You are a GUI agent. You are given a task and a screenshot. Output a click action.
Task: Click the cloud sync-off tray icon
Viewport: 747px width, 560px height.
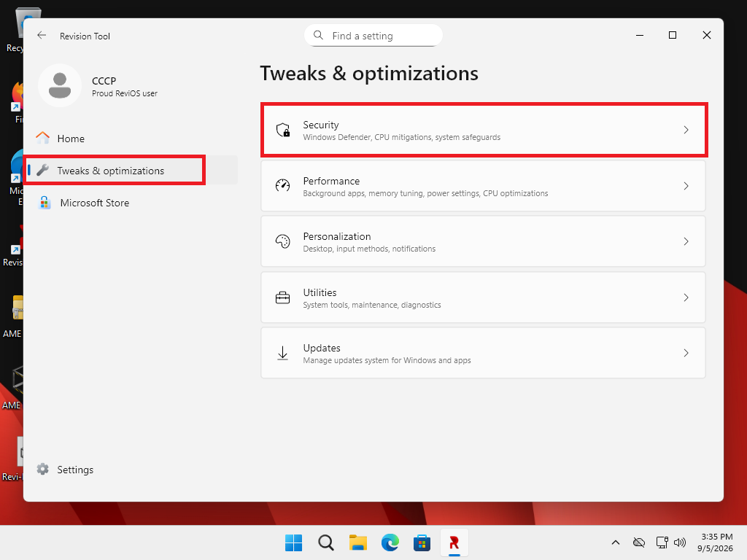639,542
